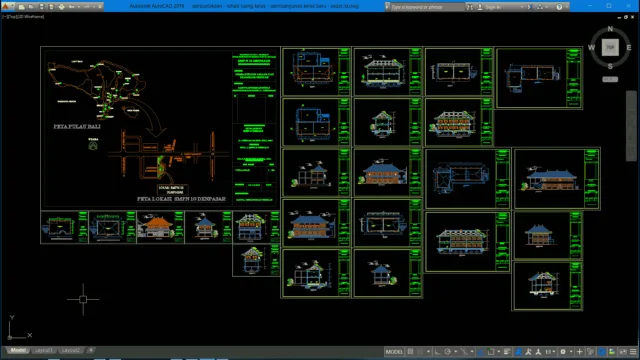This screenshot has width=640, height=360.
Task: Click the binoculars search icon
Action: (470, 7)
